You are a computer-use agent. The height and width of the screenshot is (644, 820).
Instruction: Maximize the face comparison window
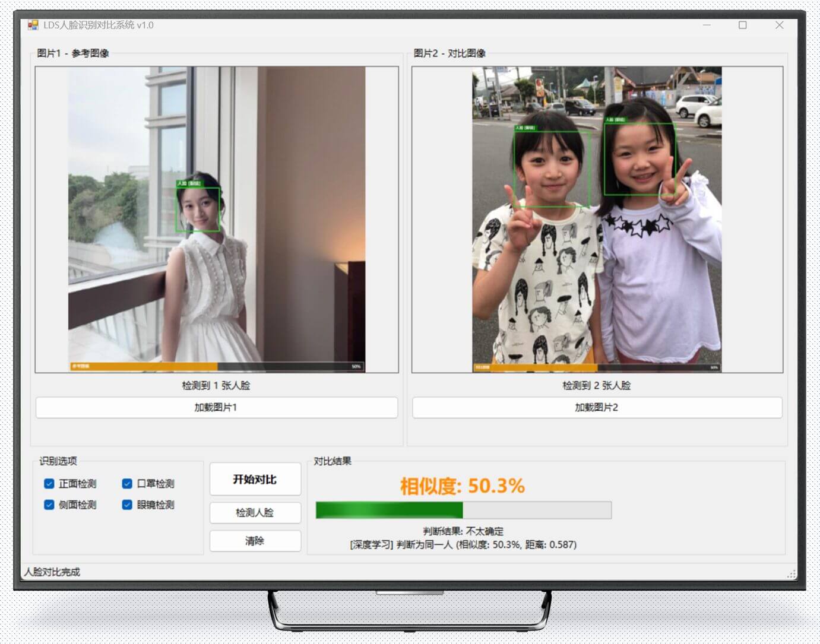point(742,25)
